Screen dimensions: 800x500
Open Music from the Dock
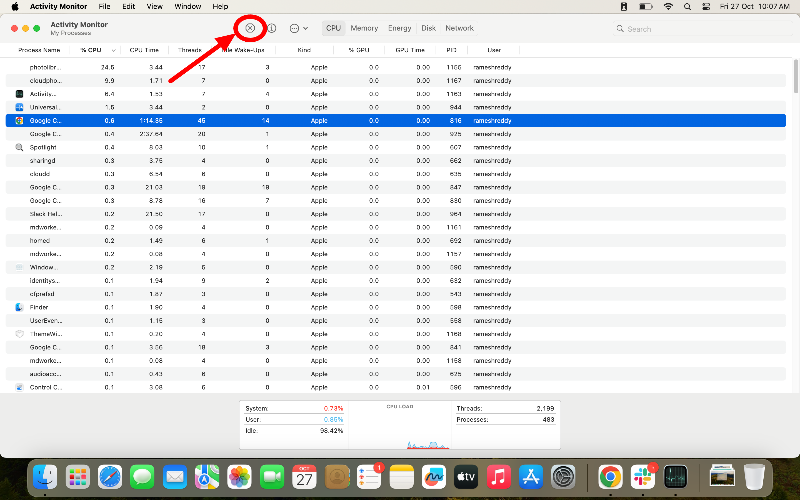point(498,478)
